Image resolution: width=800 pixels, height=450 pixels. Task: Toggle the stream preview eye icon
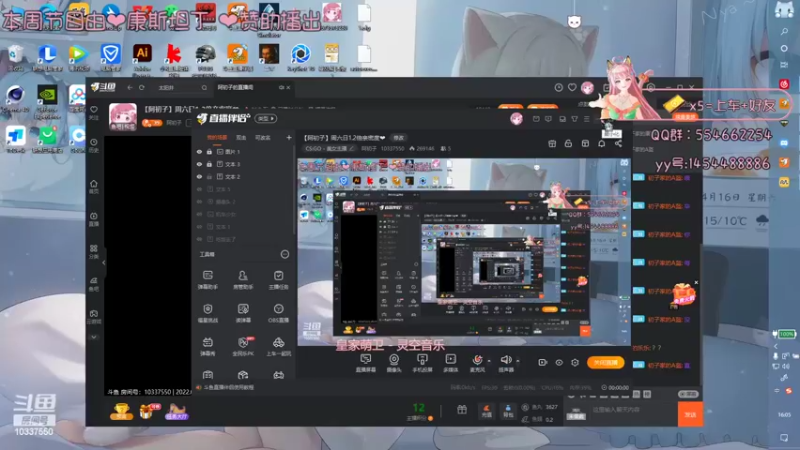pos(559,362)
